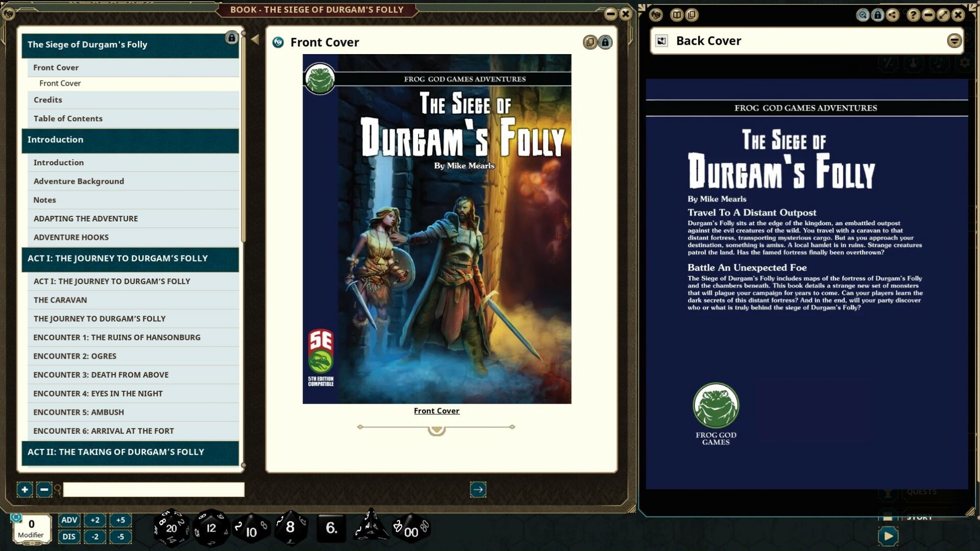Open the Back Cover header menu button

coord(954,41)
